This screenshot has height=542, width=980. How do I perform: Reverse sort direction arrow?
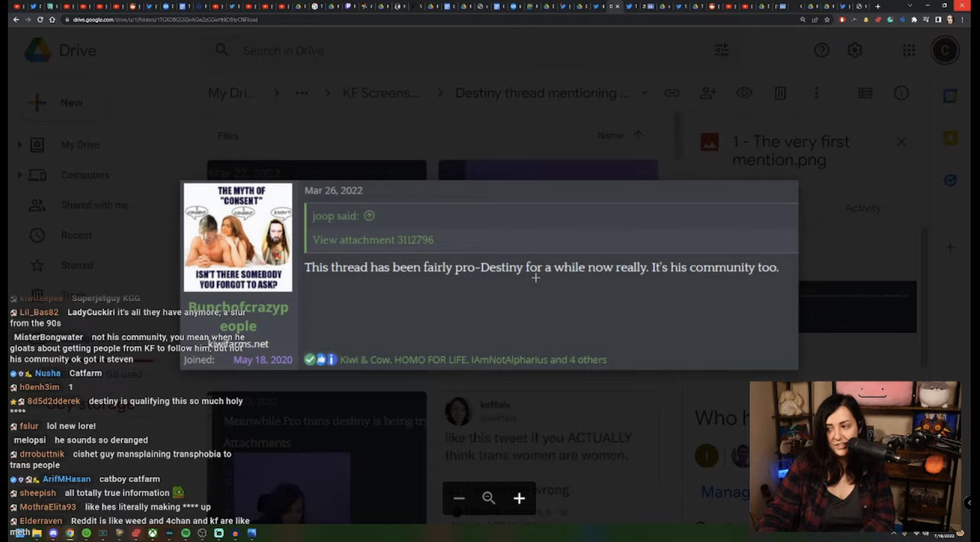pos(638,134)
